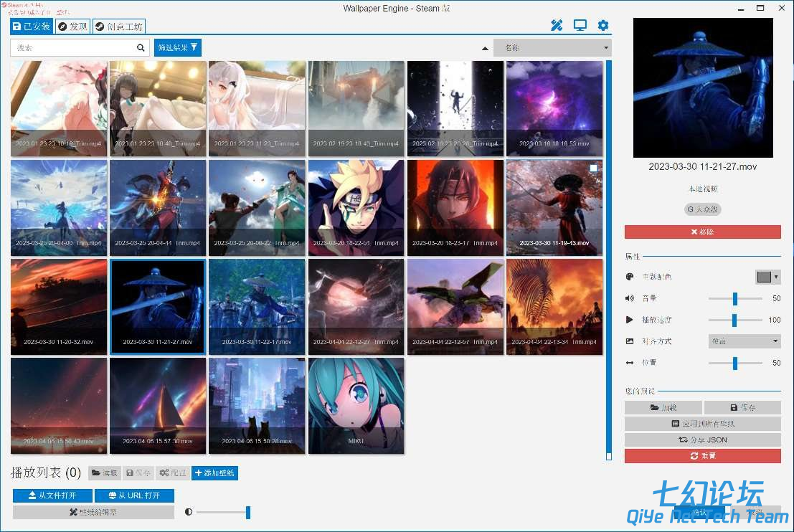Open the 名称 sort-by dropdown
The width and height of the screenshot is (794, 532).
552,47
